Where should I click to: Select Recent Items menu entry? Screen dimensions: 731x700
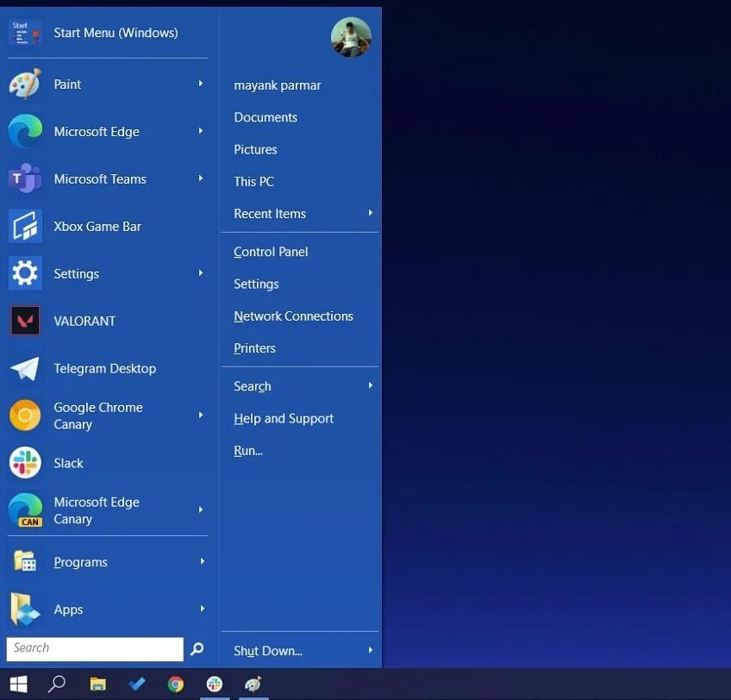270,214
